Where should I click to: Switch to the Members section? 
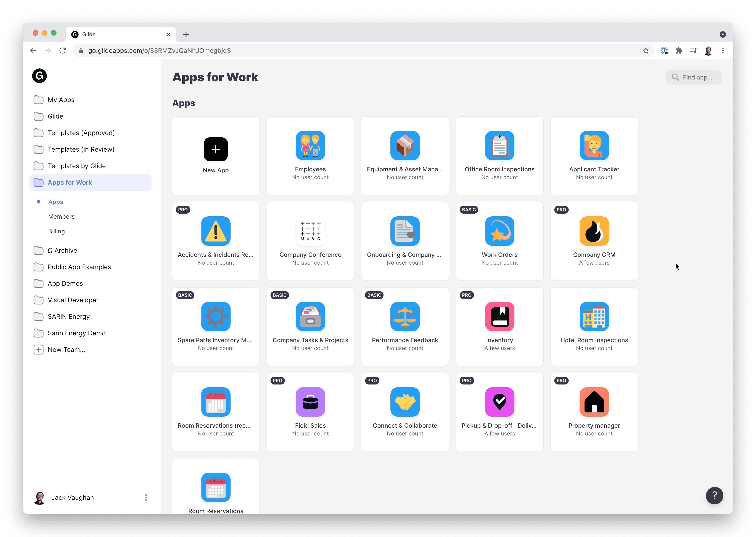[61, 216]
